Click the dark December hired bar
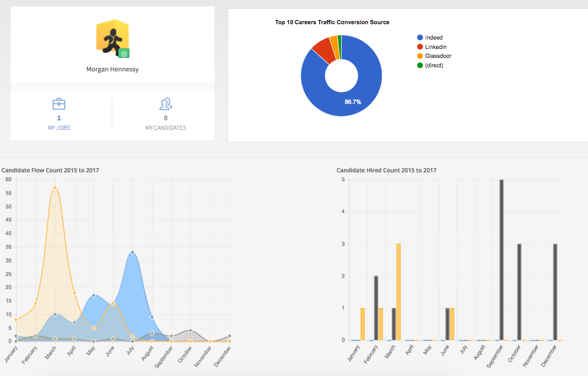 (555, 292)
